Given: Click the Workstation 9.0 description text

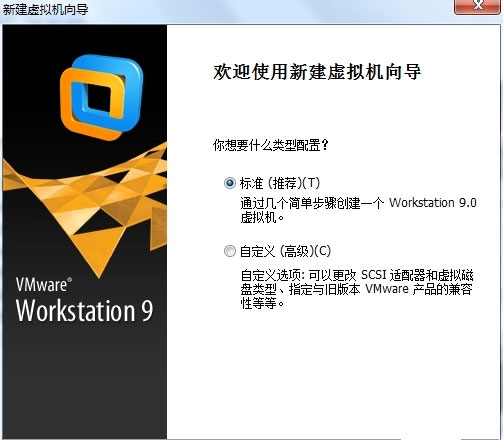Looking at the screenshot, I should 358,210.
